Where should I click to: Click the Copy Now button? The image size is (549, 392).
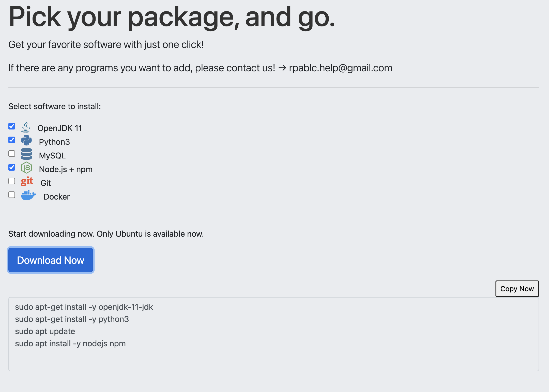point(517,289)
